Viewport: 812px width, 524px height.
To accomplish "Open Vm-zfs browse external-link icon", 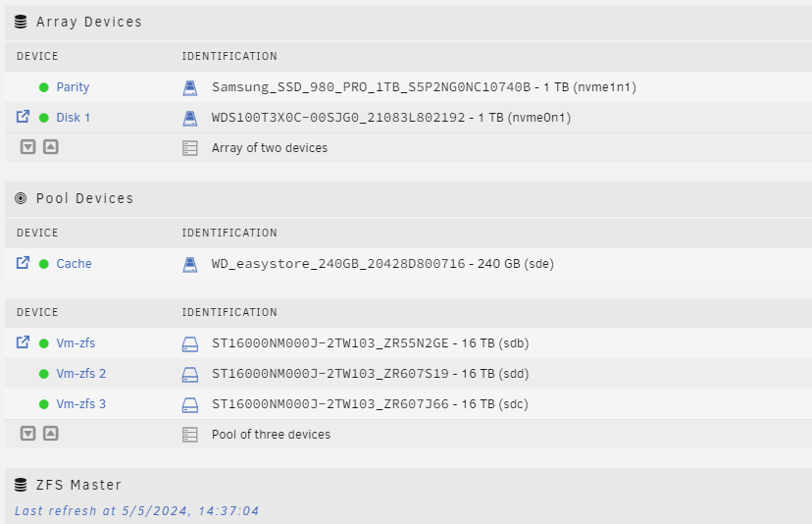I will (x=23, y=342).
